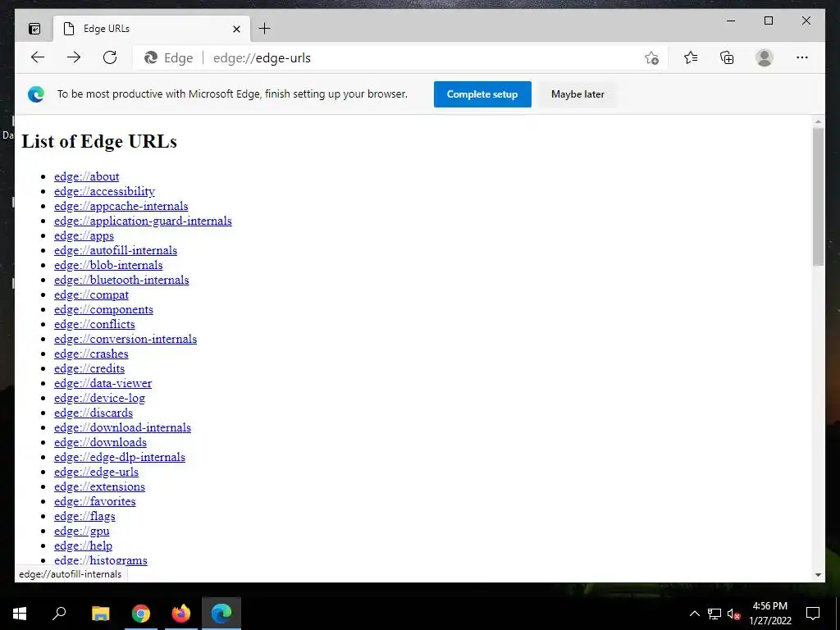Open the edge://blob-internals link
The width and height of the screenshot is (840, 630).
click(x=108, y=265)
